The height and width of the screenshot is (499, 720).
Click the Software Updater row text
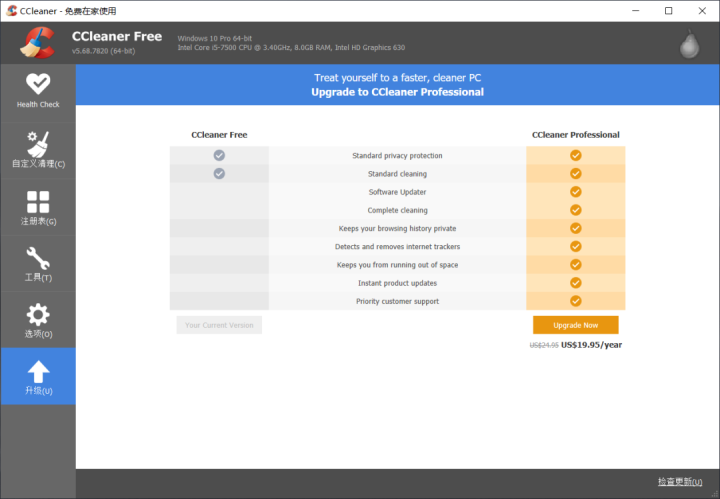[397, 192]
